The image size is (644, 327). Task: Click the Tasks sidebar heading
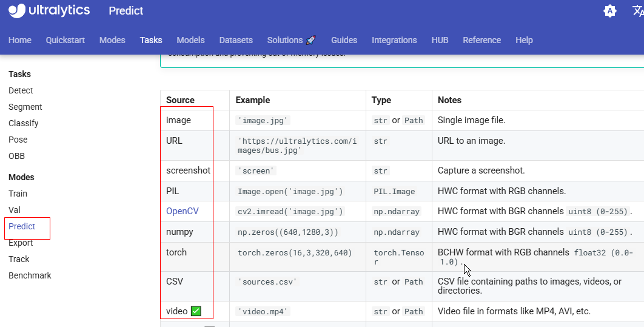tap(20, 74)
